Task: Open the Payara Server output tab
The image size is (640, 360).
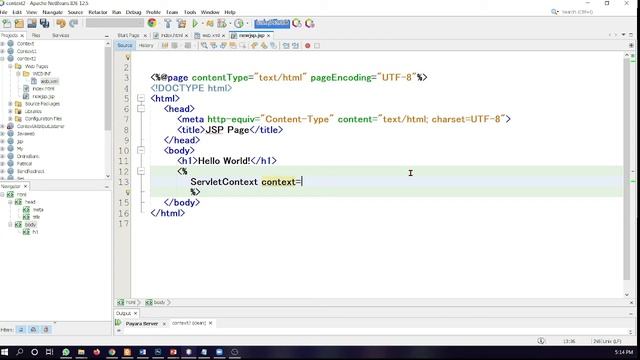Action: click(142, 323)
